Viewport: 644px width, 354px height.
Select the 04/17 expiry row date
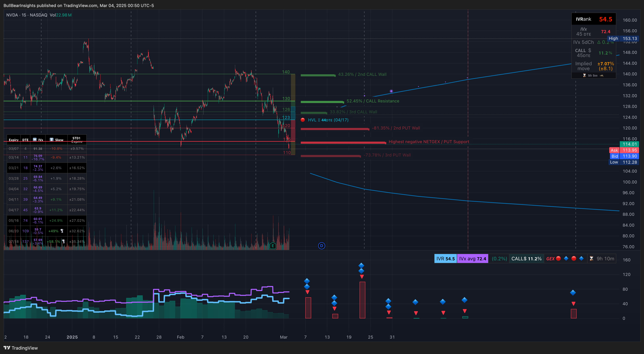[14, 210]
